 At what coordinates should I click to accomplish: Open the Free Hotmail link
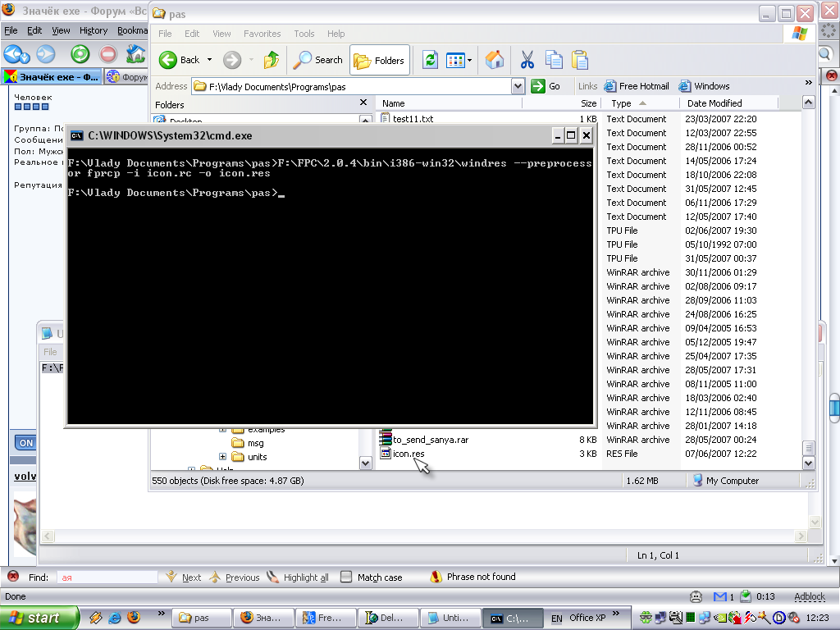pyautogui.click(x=637, y=86)
